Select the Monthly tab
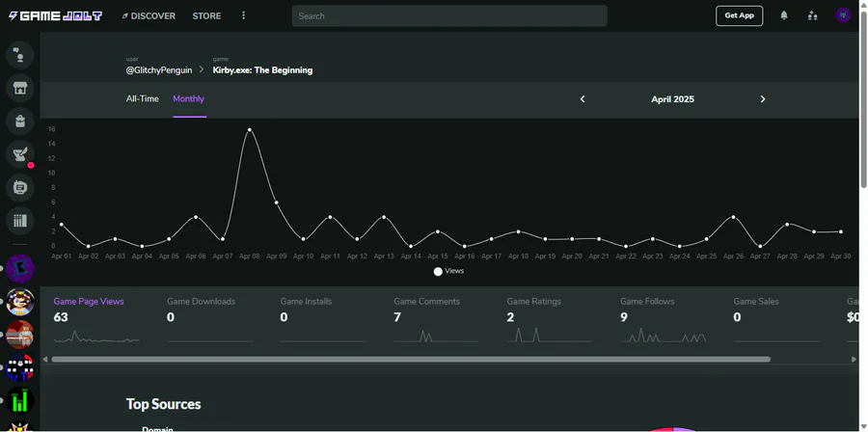This screenshot has height=432, width=868. [189, 99]
